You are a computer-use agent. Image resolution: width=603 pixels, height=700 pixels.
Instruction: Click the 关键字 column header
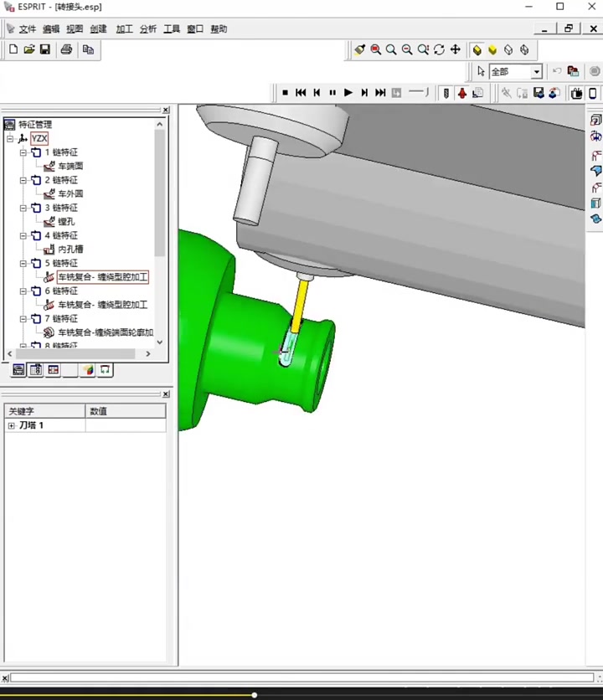[44, 411]
